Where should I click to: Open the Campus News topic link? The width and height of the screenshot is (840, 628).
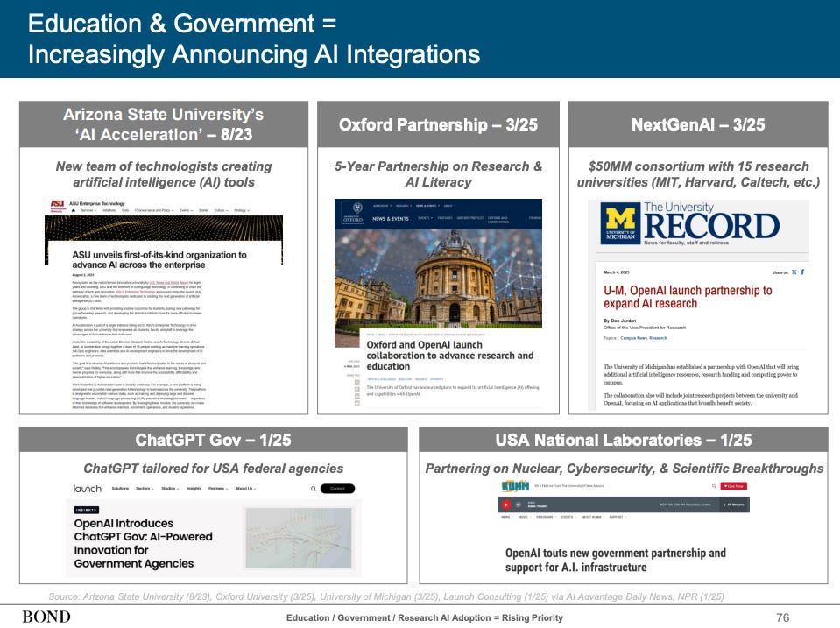coord(633,338)
